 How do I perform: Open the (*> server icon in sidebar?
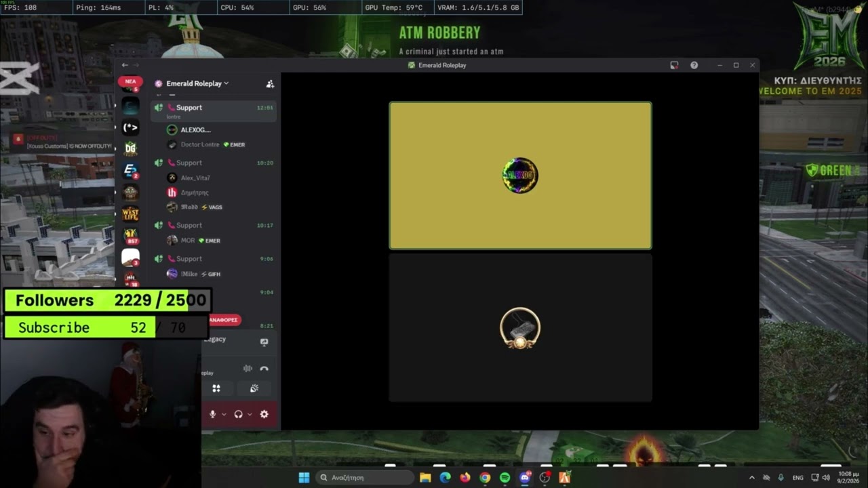click(x=130, y=127)
